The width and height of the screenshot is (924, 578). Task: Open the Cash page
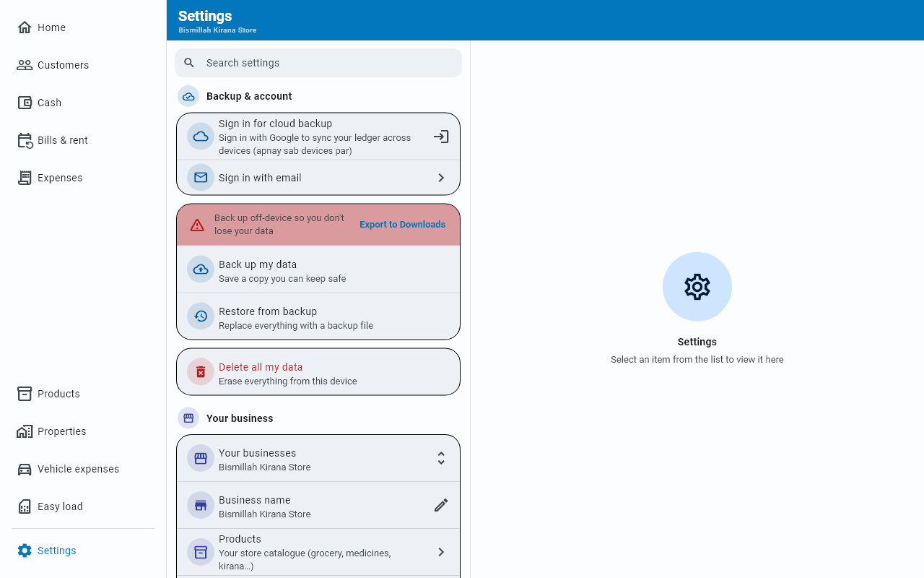[83, 103]
